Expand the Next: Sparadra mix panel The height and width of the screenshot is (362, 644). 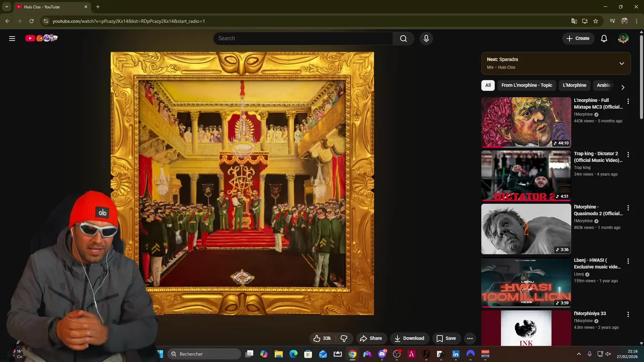pyautogui.click(x=622, y=63)
